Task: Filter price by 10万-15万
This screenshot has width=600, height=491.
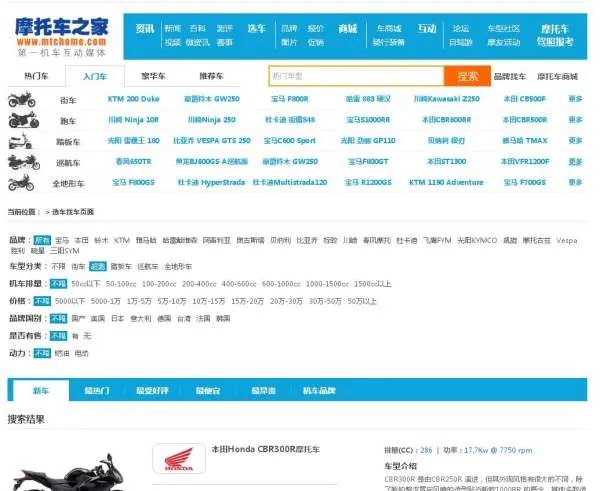Action: [x=209, y=301]
